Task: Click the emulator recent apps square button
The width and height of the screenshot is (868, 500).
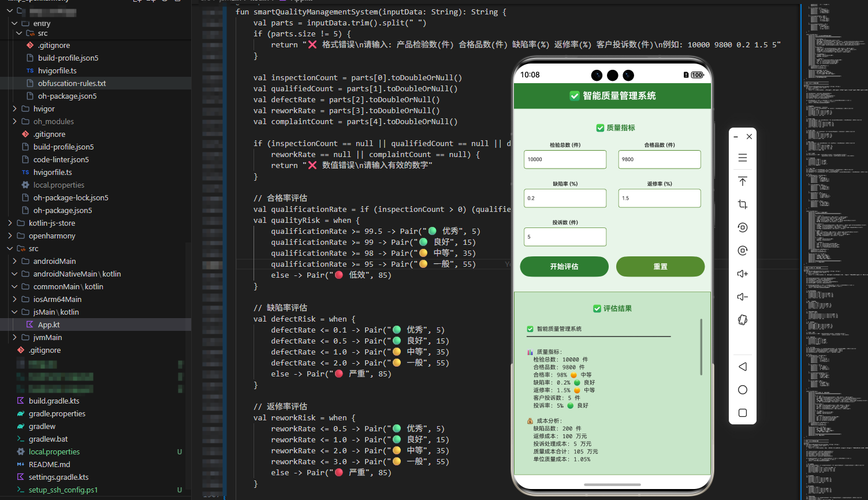Action: 743,413
